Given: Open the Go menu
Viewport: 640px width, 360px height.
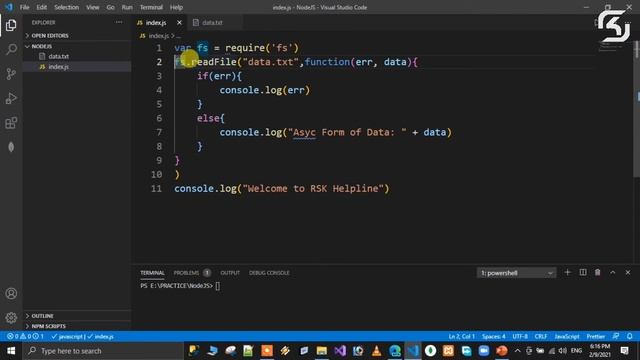Looking at the screenshot, I should (111, 7).
